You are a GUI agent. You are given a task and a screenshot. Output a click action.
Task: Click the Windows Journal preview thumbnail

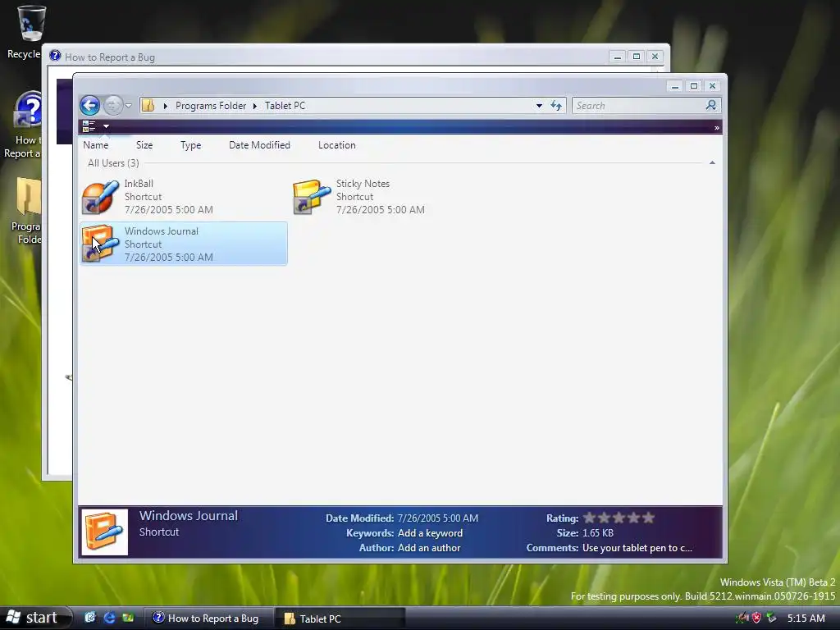(104, 532)
